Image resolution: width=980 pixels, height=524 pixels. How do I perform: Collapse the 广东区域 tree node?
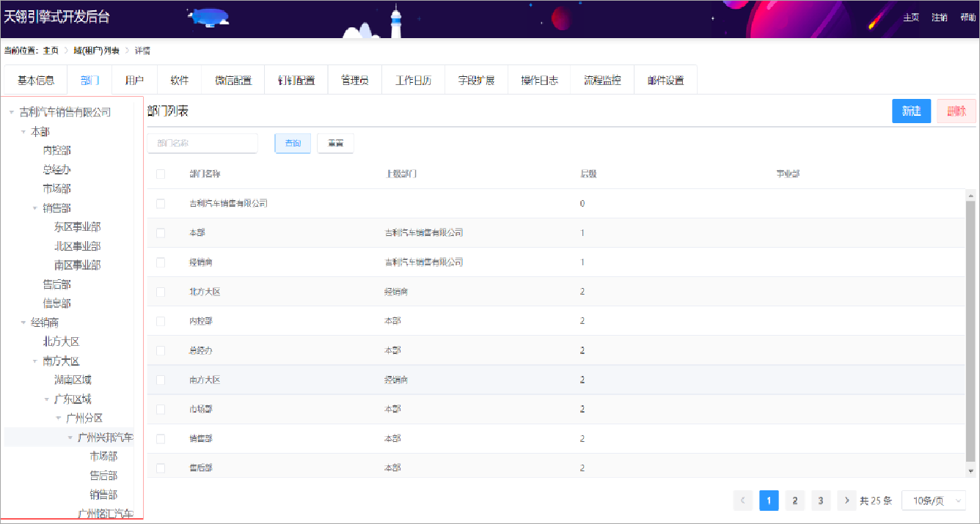pos(47,399)
